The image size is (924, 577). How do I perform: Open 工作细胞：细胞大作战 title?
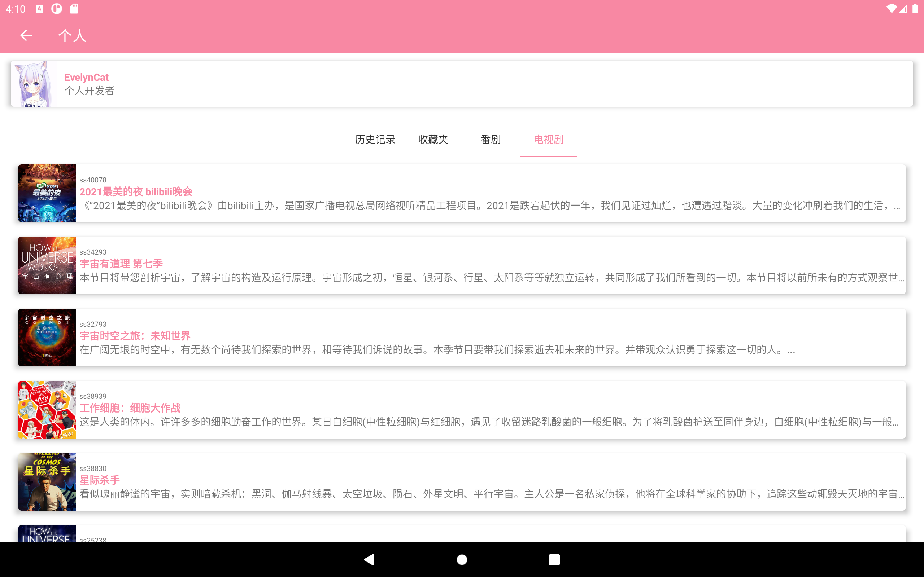point(130,408)
